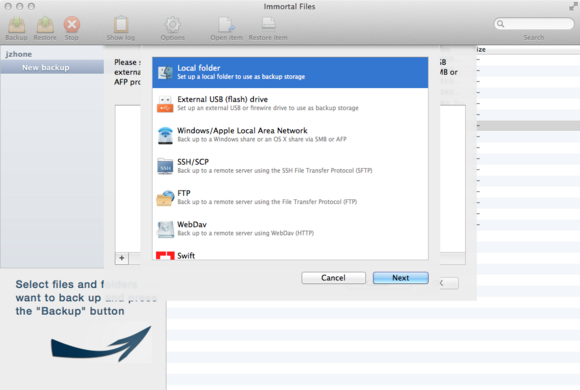Click the orange External USB drive icon
This screenshot has height=390, width=580.
[165, 104]
